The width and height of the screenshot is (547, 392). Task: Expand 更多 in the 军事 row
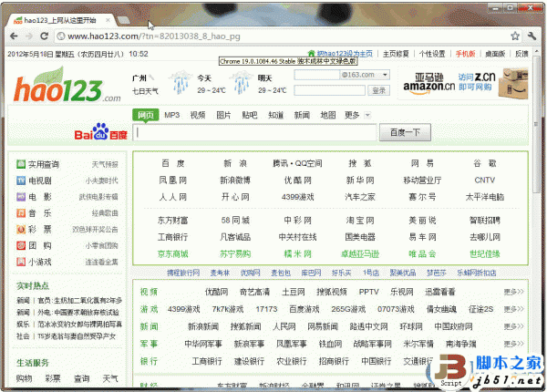(513, 344)
